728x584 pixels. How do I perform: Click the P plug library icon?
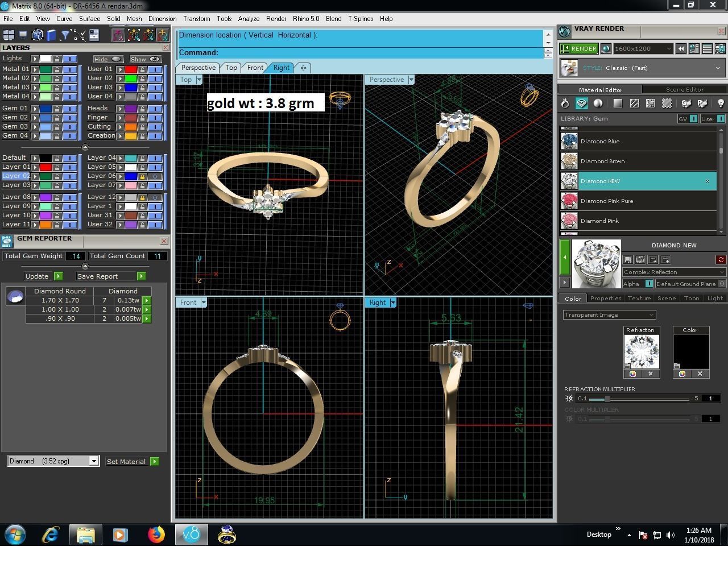703,103
